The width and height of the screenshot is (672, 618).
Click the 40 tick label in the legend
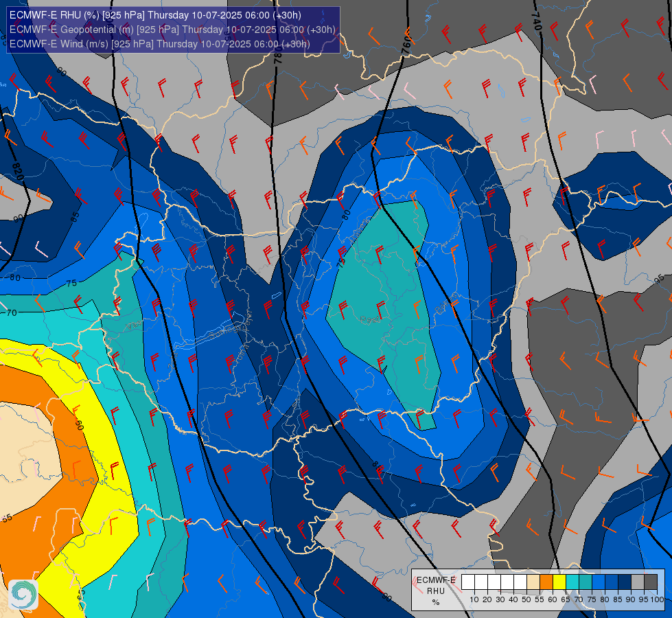[x=513, y=599]
